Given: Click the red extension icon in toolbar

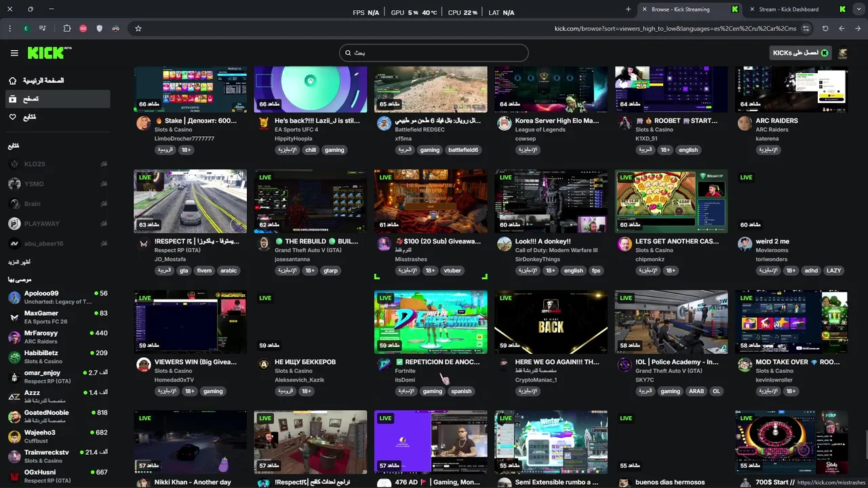Looking at the screenshot, I should coord(83,28).
